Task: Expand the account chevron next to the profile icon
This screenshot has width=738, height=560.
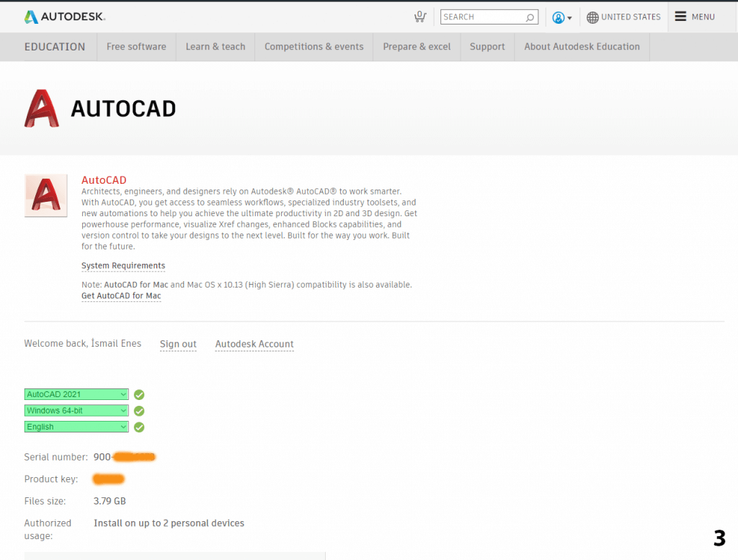Action: 569,17
